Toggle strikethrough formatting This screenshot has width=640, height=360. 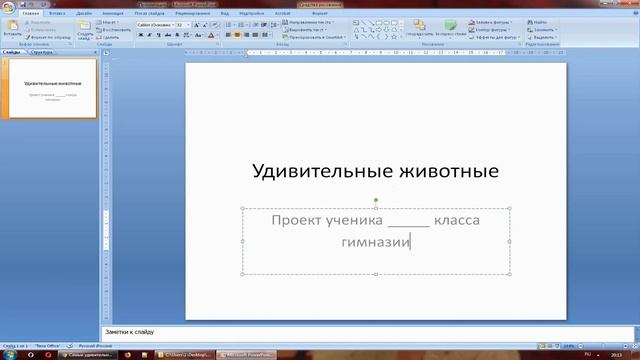tap(168, 36)
